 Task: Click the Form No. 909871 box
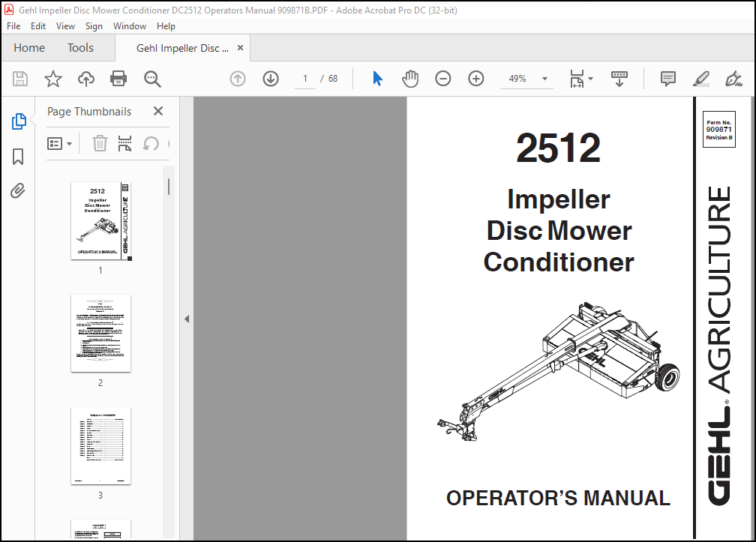[x=718, y=130]
